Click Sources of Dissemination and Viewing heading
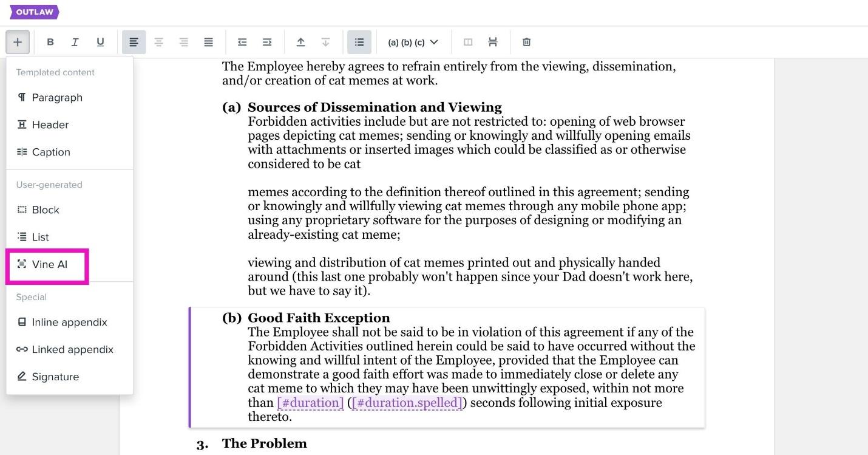This screenshot has height=455, width=868. coord(375,108)
